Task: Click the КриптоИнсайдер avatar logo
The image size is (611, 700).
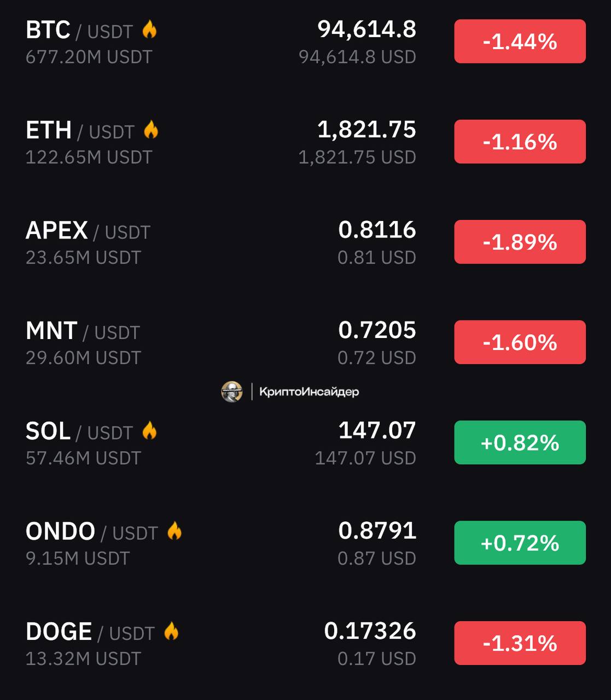Action: (x=232, y=392)
